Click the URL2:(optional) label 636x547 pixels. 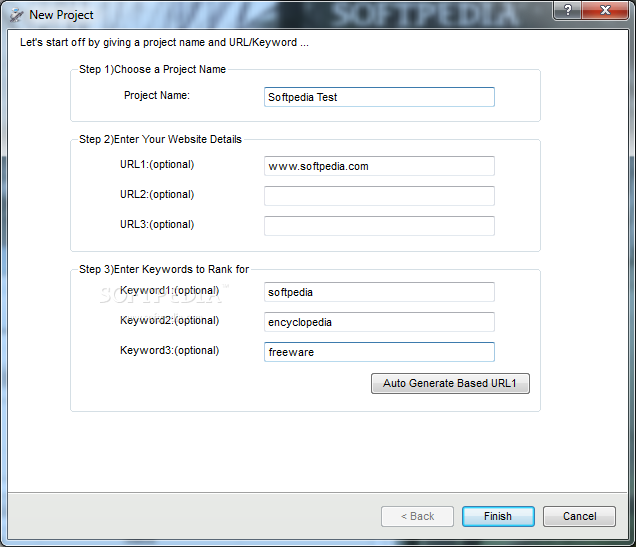(157, 195)
